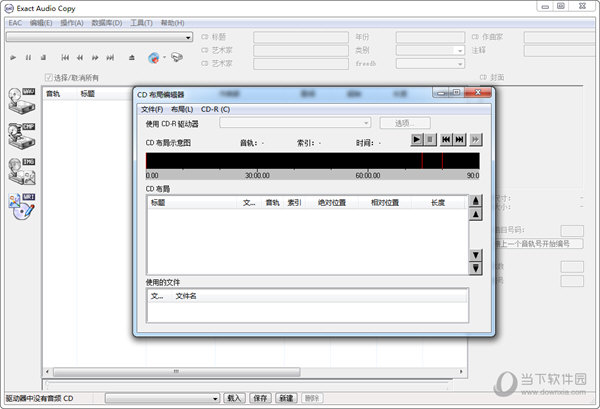Screen dimensions: 600x409
Task: Click the 新建 button
Action: point(286,398)
